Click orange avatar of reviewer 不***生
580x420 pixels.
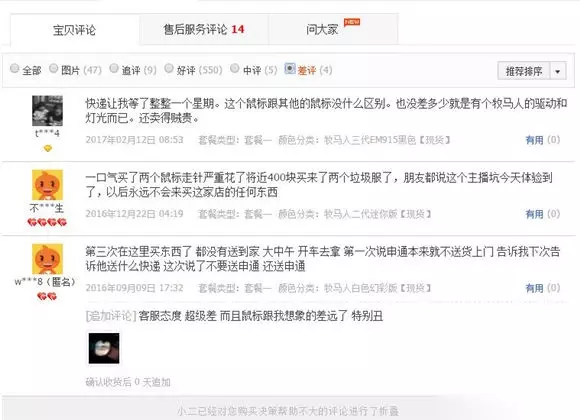coord(47,185)
